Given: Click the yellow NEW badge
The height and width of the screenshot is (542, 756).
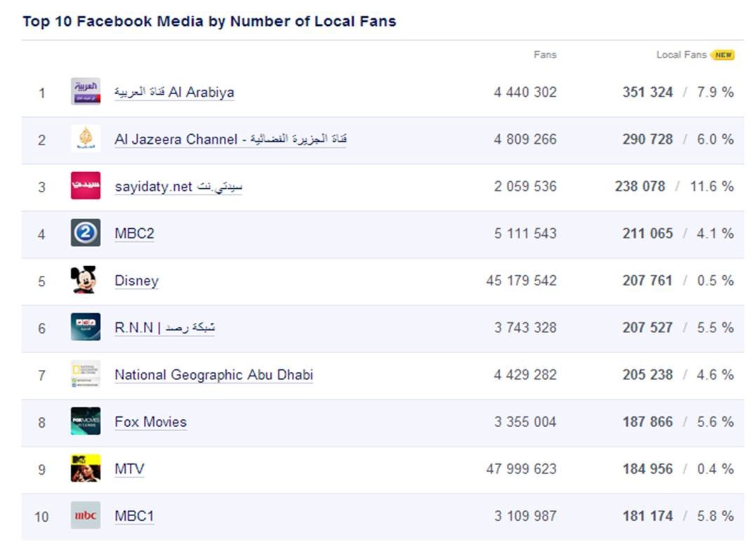Looking at the screenshot, I should pyautogui.click(x=723, y=55).
